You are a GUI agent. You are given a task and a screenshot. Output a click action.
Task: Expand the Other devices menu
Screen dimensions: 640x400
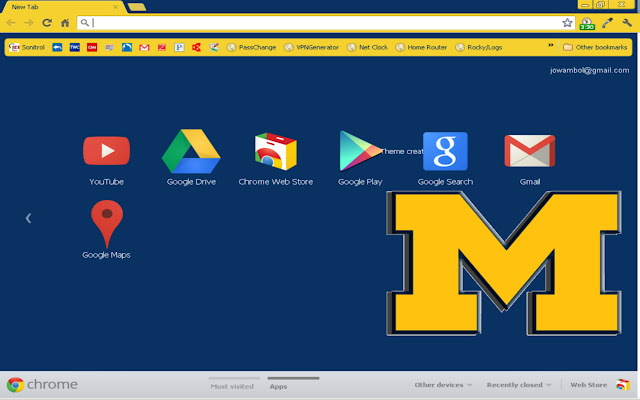pos(443,385)
